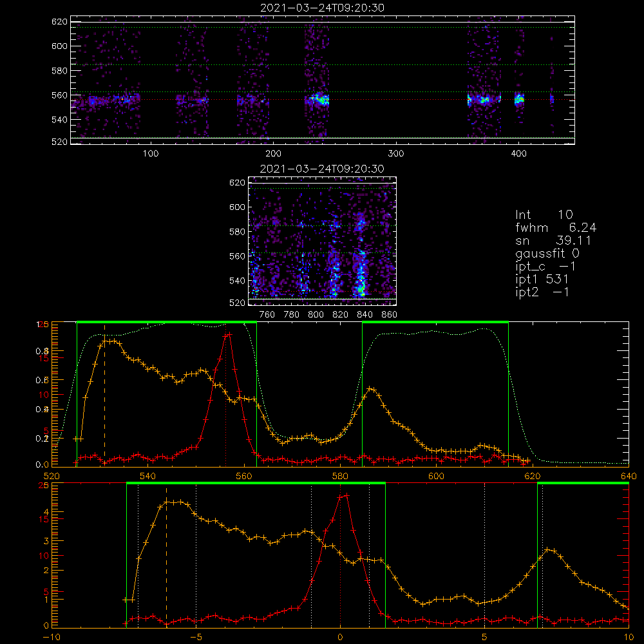Click the thick green bar above the 525–562 range in upper plot

pyautogui.click(x=167, y=322)
